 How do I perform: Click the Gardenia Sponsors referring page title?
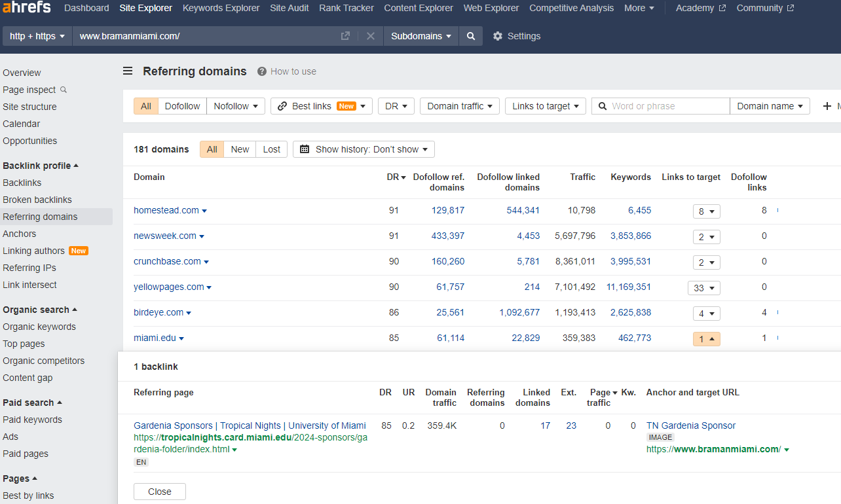click(250, 425)
